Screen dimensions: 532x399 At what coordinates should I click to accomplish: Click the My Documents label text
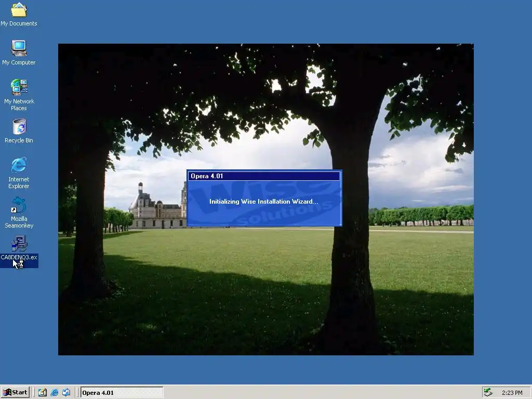point(19,23)
